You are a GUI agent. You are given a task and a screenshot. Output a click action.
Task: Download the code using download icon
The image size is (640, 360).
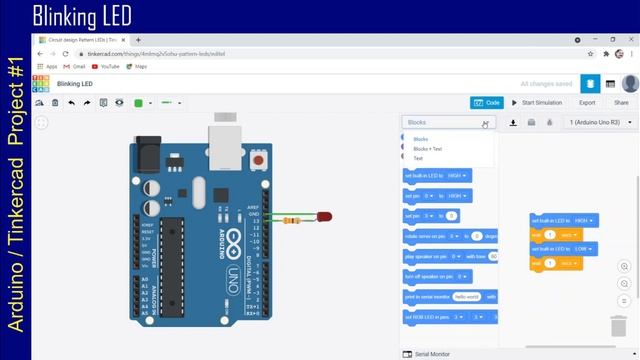(513, 122)
